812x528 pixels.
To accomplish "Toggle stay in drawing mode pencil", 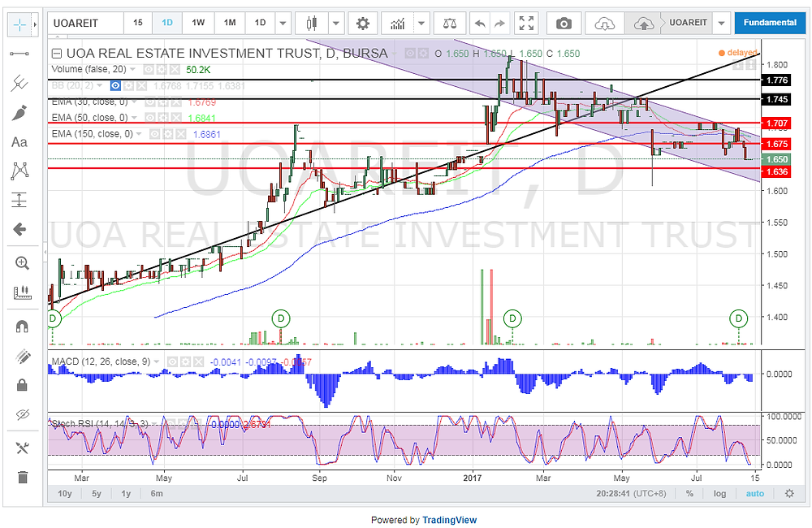I will click(x=22, y=356).
